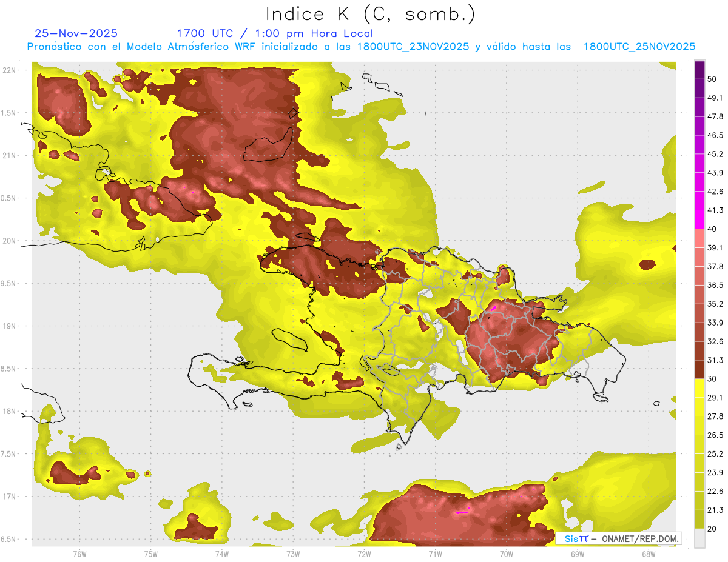Select the "69W" longitude axis label
Image resolution: width=728 pixels, height=562 pixels.
[578, 554]
